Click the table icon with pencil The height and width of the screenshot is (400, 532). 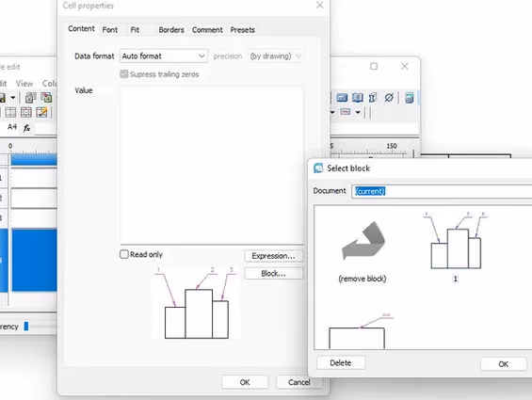[x=41, y=112]
